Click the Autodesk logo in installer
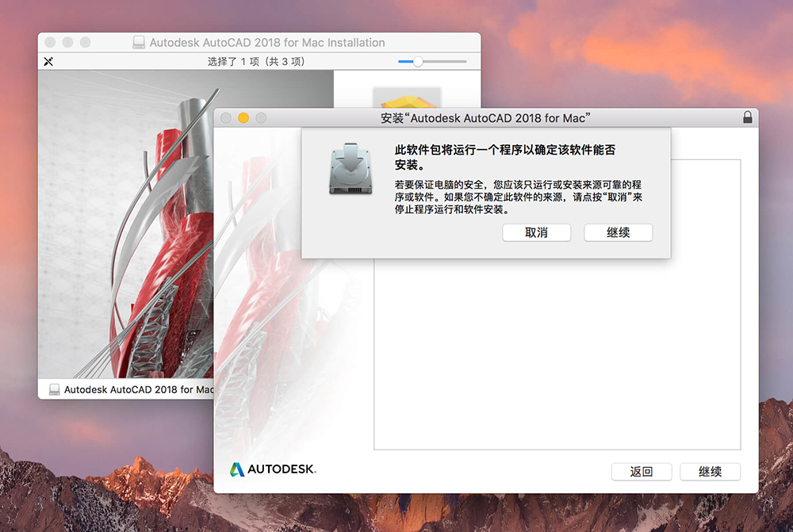Viewport: 793px width, 532px height. pos(273,469)
